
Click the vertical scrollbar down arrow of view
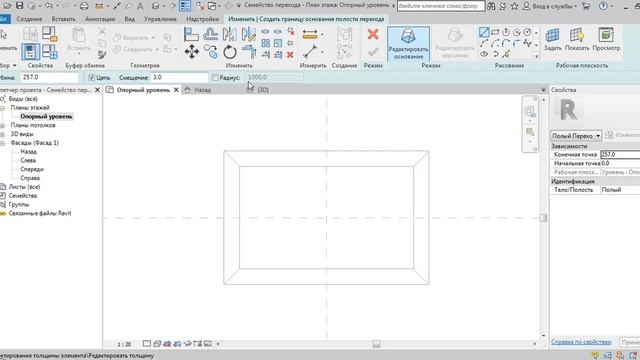coord(543,335)
